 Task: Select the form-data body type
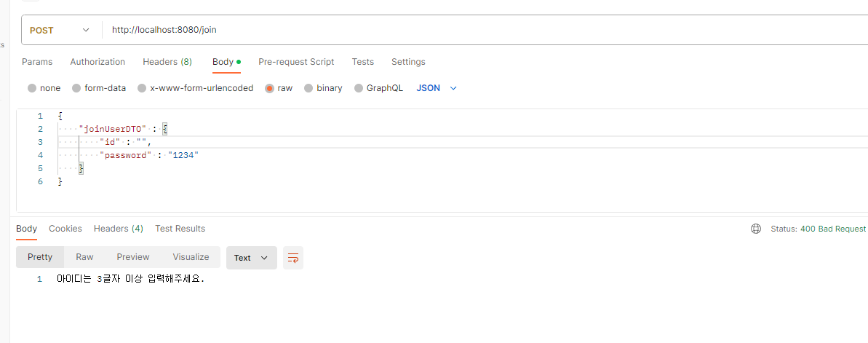(99, 88)
